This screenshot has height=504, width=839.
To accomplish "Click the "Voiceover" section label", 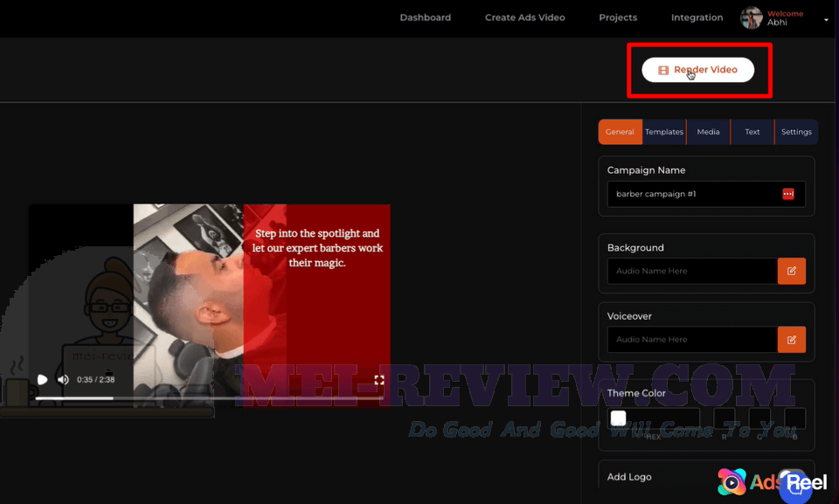I will tap(629, 316).
